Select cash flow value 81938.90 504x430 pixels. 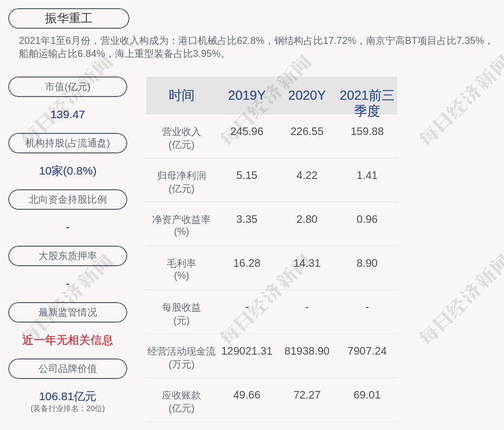pyautogui.click(x=307, y=351)
